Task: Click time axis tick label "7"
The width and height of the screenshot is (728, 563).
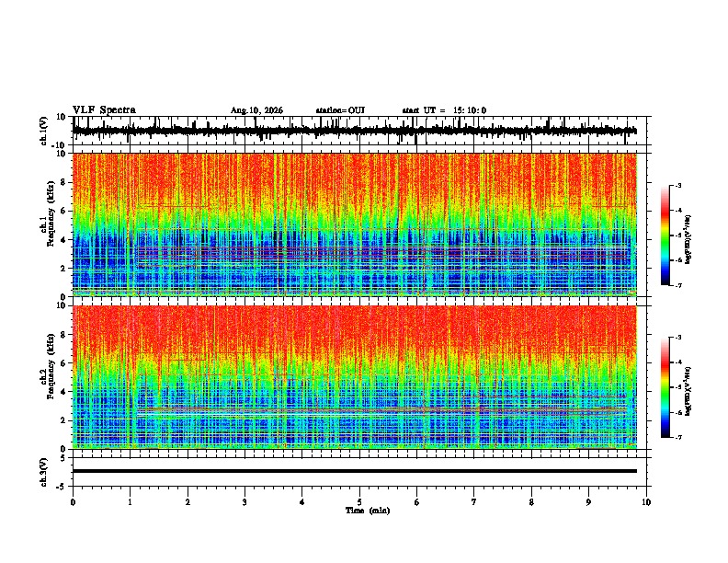Action: coord(474,502)
